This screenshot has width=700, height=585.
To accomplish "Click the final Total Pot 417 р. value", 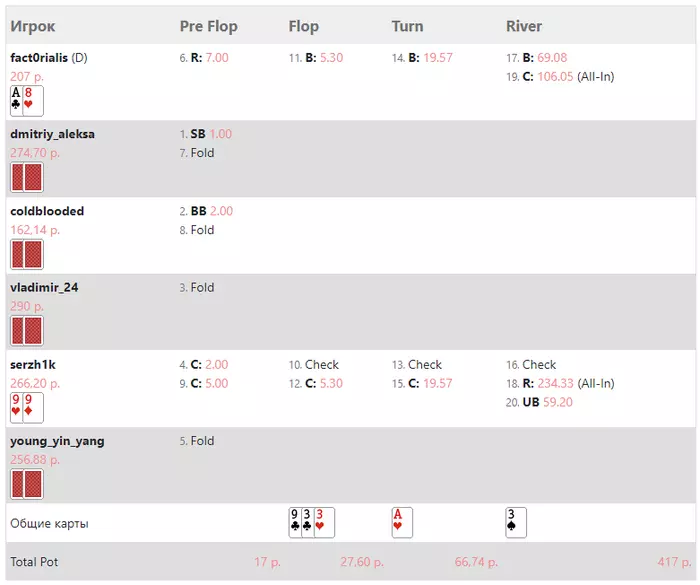I will (667, 563).
